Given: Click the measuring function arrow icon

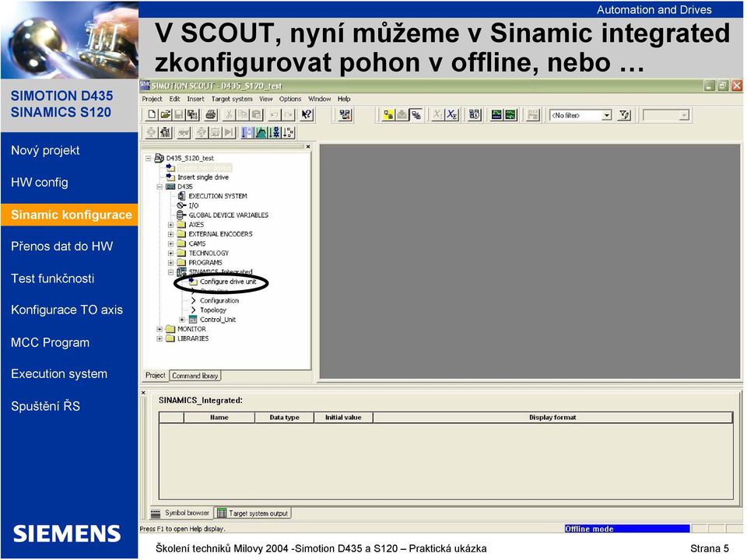Looking at the screenshot, I should (x=275, y=132).
